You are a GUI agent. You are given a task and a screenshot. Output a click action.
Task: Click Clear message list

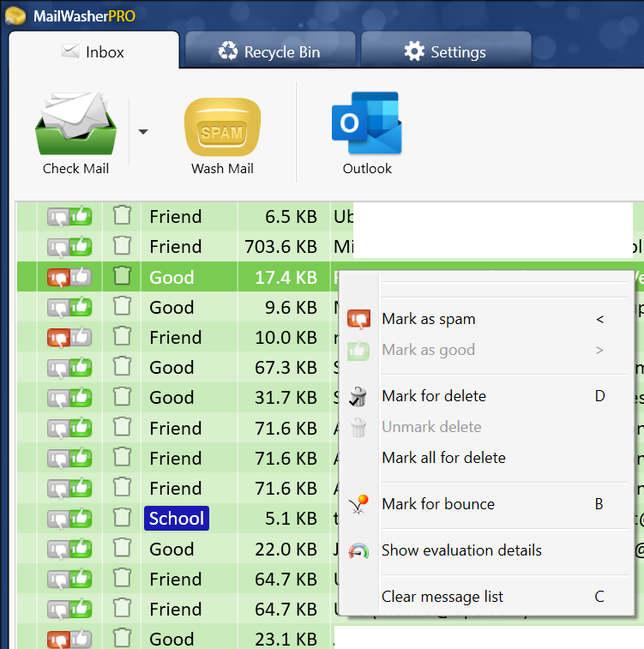pos(487,597)
